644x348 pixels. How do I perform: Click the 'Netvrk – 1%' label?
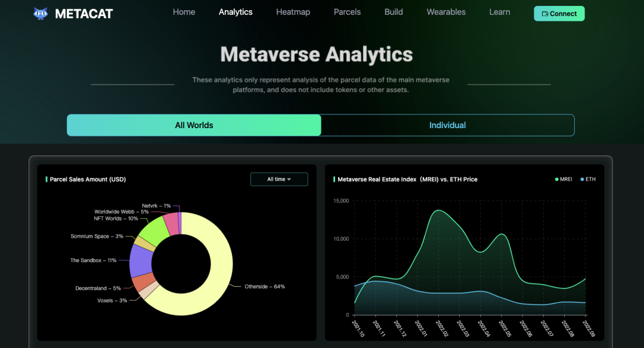(x=156, y=206)
